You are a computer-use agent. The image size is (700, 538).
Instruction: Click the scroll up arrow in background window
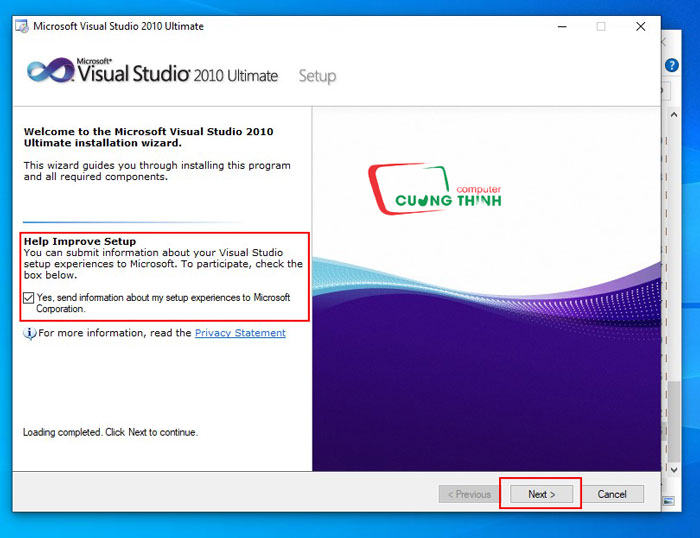(674, 115)
